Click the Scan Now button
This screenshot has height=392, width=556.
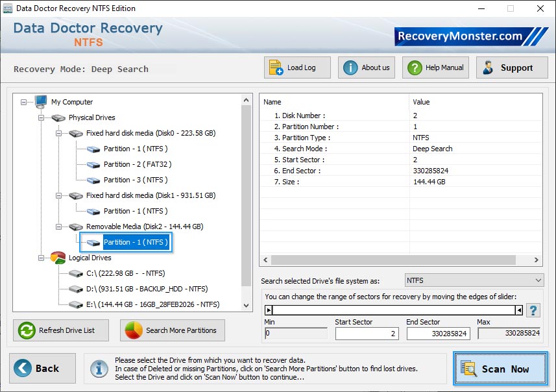tap(500, 368)
